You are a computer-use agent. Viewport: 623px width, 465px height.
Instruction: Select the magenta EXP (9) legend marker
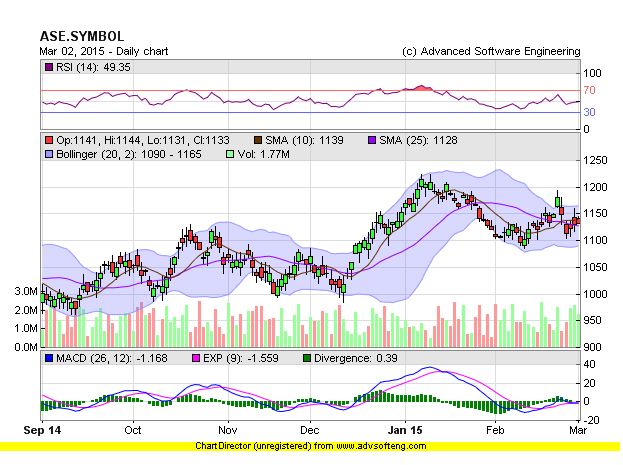[x=196, y=357]
